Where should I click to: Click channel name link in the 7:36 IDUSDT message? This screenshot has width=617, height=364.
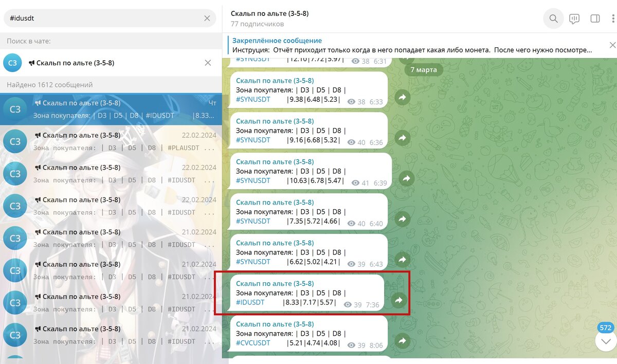(x=275, y=283)
